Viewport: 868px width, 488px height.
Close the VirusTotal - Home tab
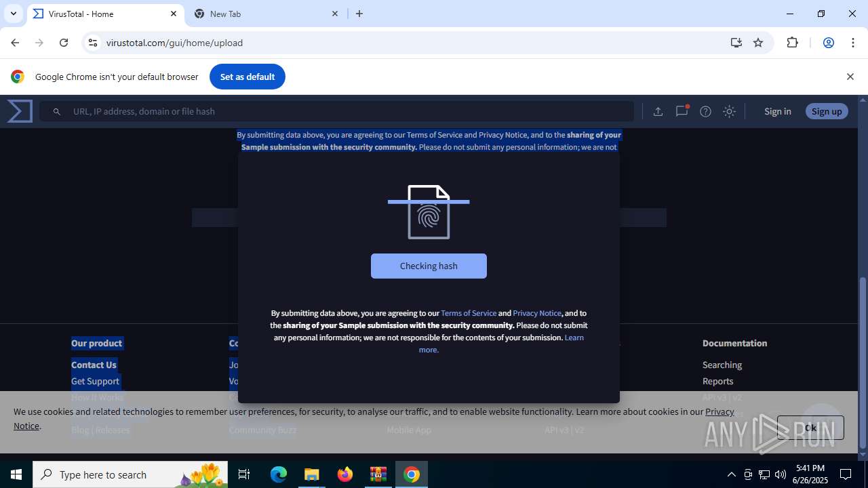point(174,14)
